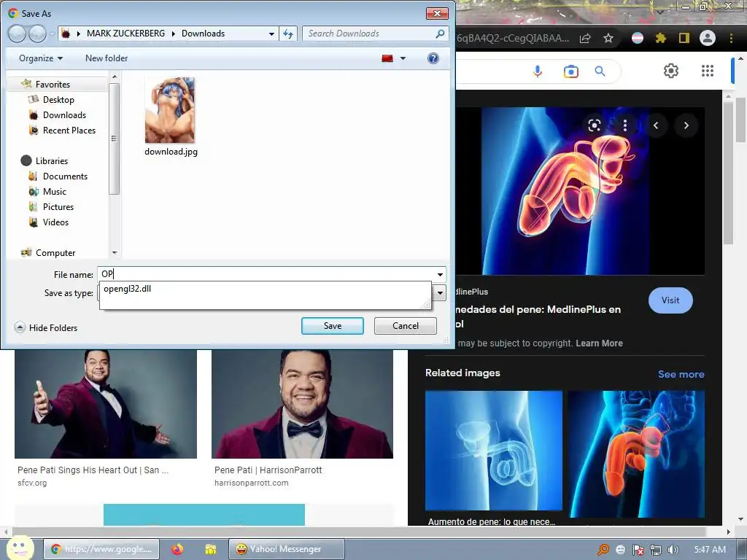Viewport: 747px width, 560px height.
Task: Select Computer in the navigation pane
Action: tap(55, 253)
